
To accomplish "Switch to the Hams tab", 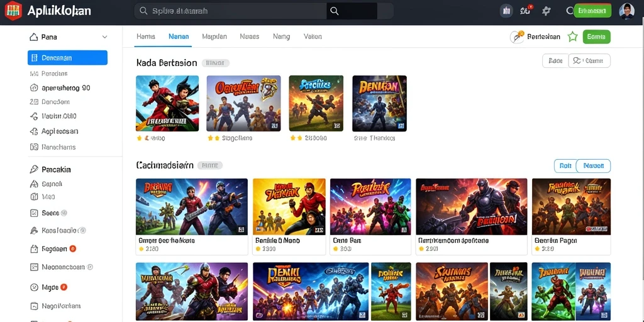I will click(x=146, y=36).
